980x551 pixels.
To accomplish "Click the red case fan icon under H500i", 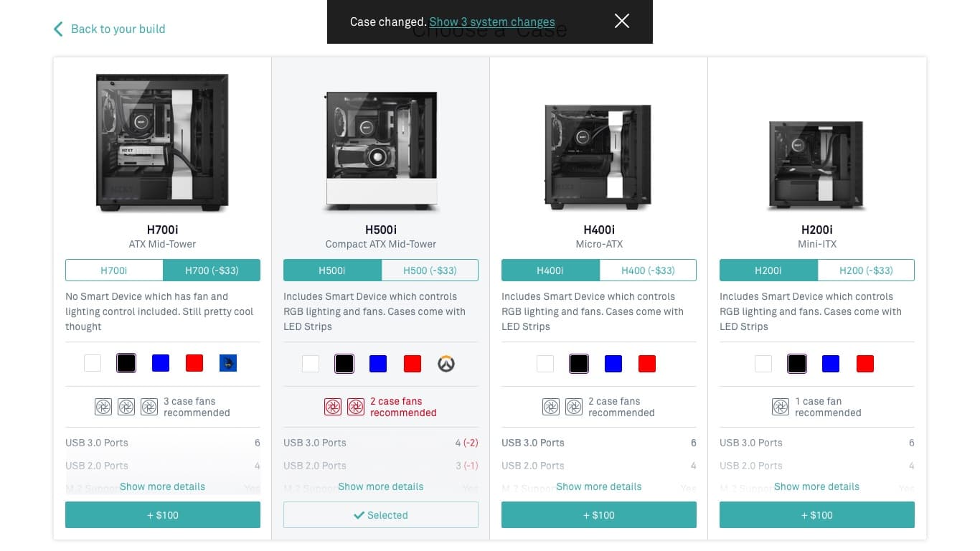I will (x=333, y=407).
